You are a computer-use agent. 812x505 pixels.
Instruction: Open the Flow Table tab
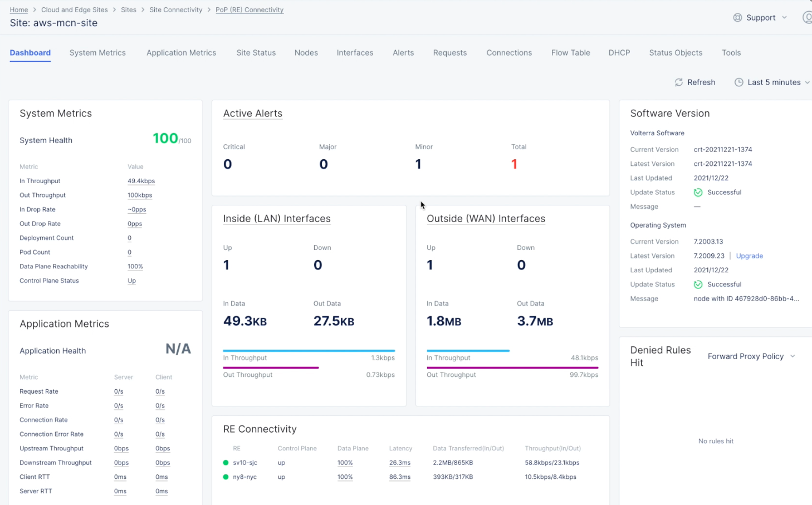570,52
